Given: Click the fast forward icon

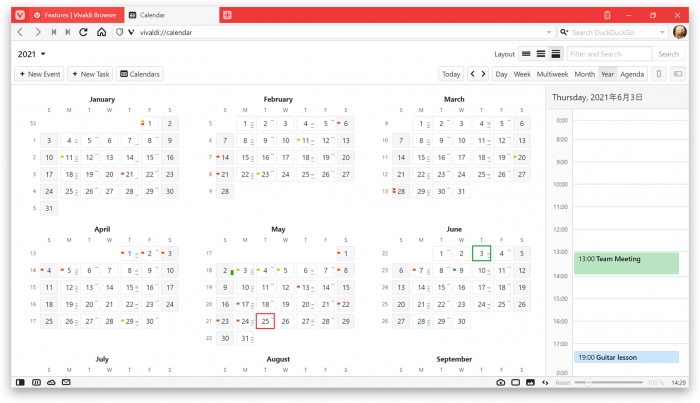Looking at the screenshot, I should [68, 32].
